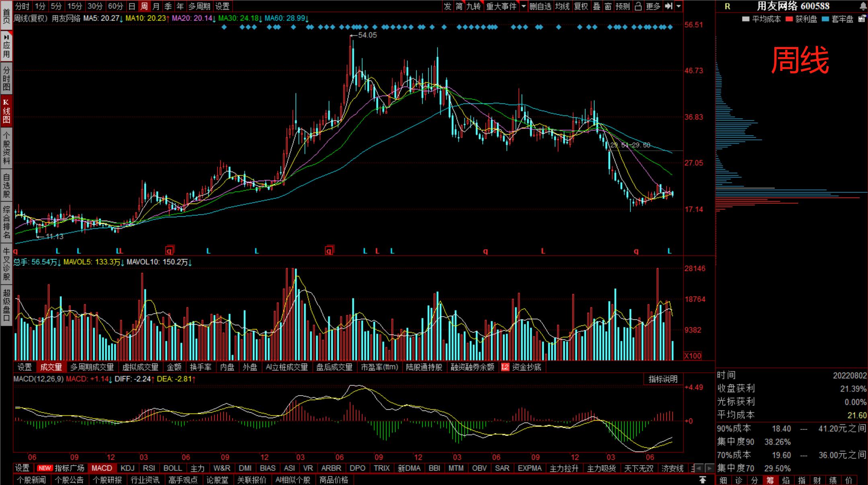
Task: Click the arrow-to-bar jump icon in toolbar
Action: tap(668, 6)
